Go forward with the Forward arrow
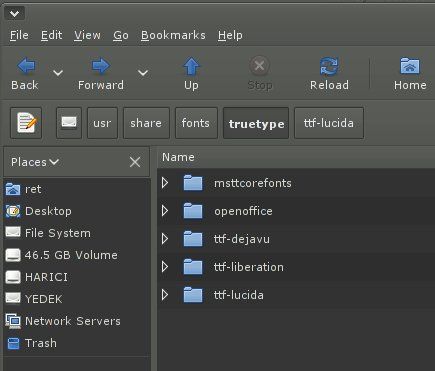Viewport: 435px width, 371px height. 101,74
